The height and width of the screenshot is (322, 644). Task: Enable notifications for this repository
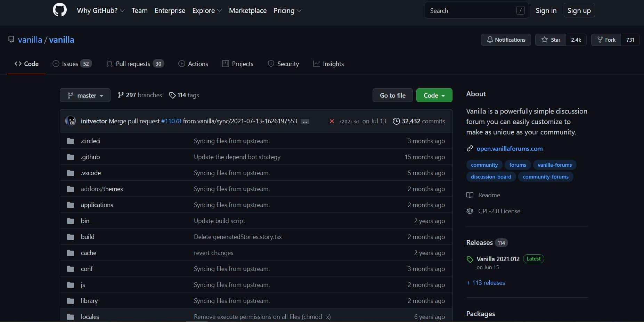click(x=506, y=40)
